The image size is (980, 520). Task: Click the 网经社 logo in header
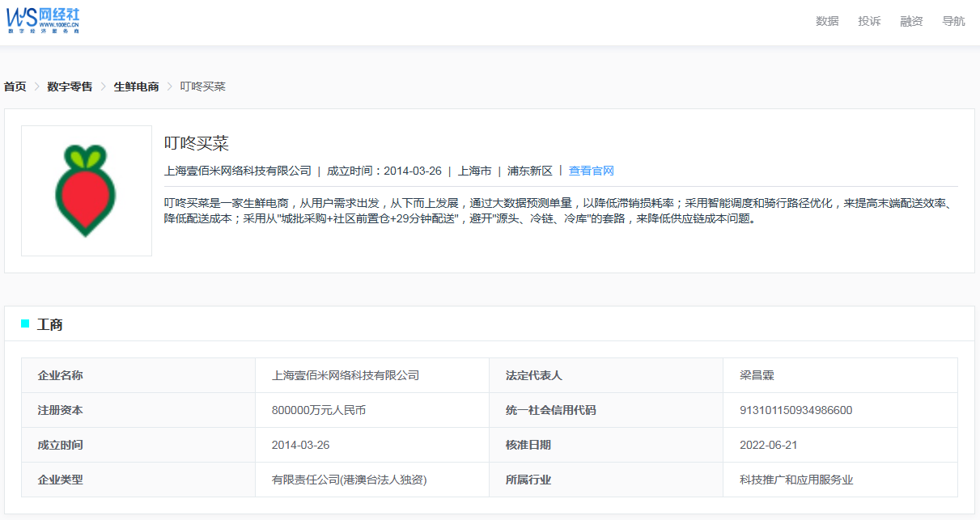(44, 20)
